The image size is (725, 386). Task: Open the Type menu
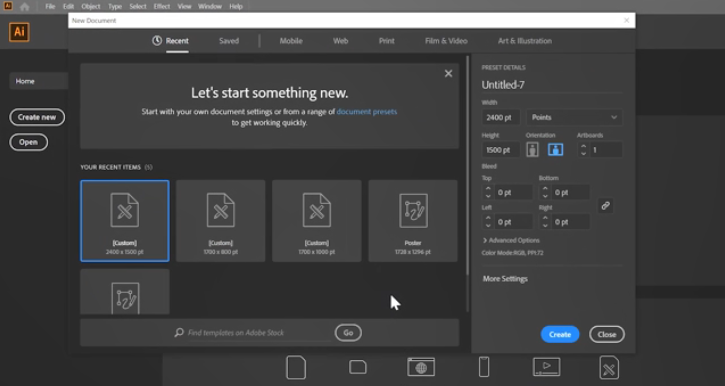(x=115, y=6)
